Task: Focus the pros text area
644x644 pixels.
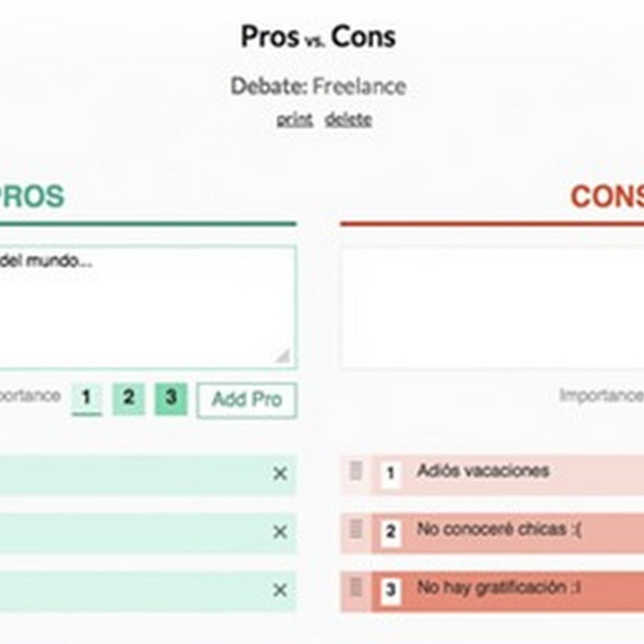Action: (145, 306)
